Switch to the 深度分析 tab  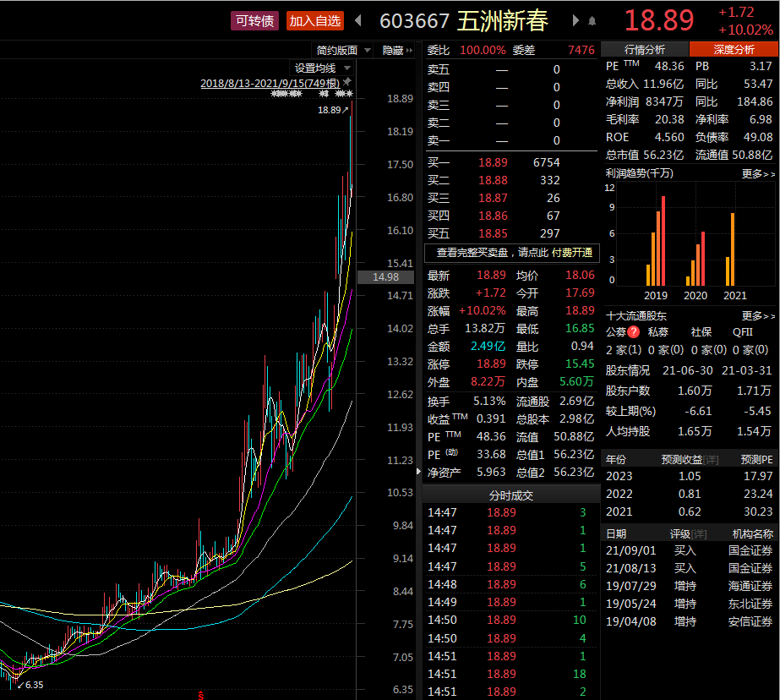734,49
